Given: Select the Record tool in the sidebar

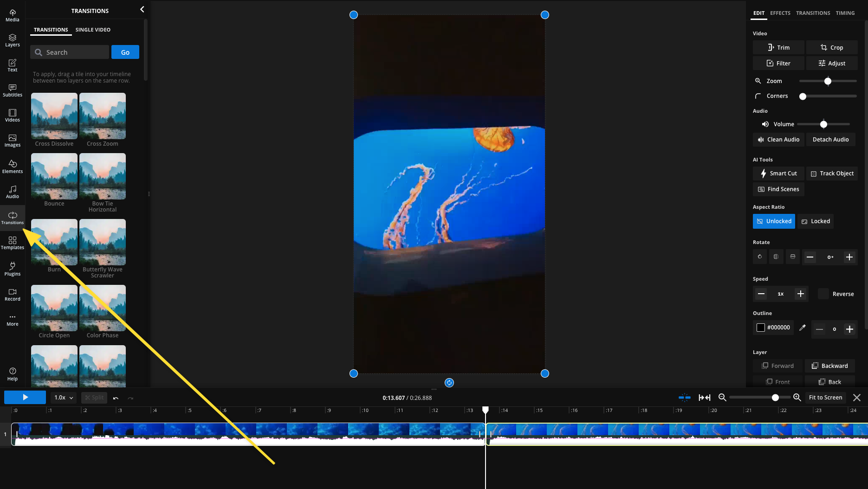Looking at the screenshot, I should [x=12, y=294].
